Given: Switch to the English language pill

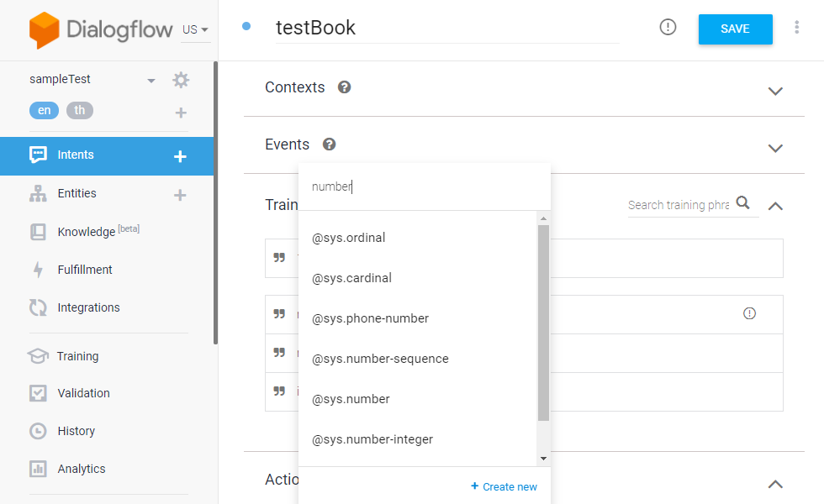Looking at the screenshot, I should click(x=45, y=110).
